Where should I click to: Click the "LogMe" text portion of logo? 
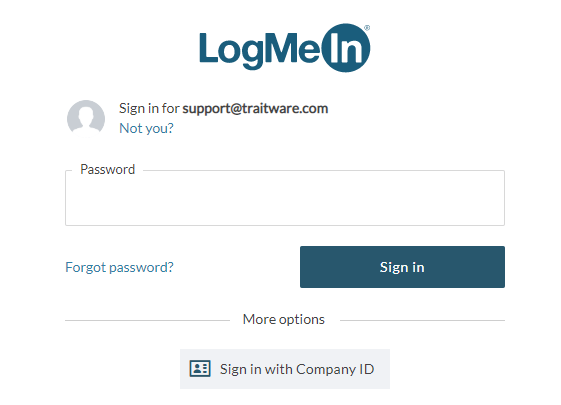(x=259, y=50)
